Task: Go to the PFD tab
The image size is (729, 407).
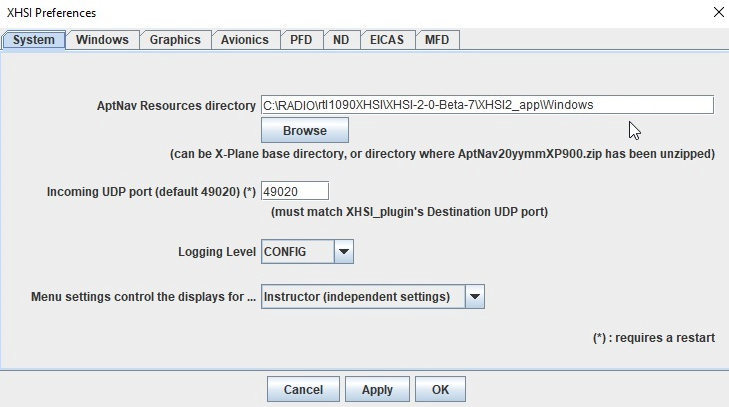Action: pos(301,40)
